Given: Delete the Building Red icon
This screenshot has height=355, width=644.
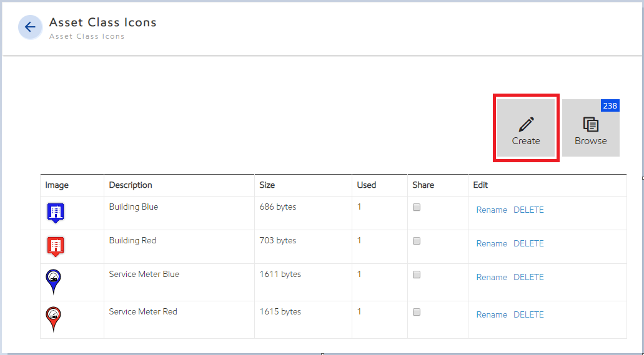Looking at the screenshot, I should click(x=528, y=243).
